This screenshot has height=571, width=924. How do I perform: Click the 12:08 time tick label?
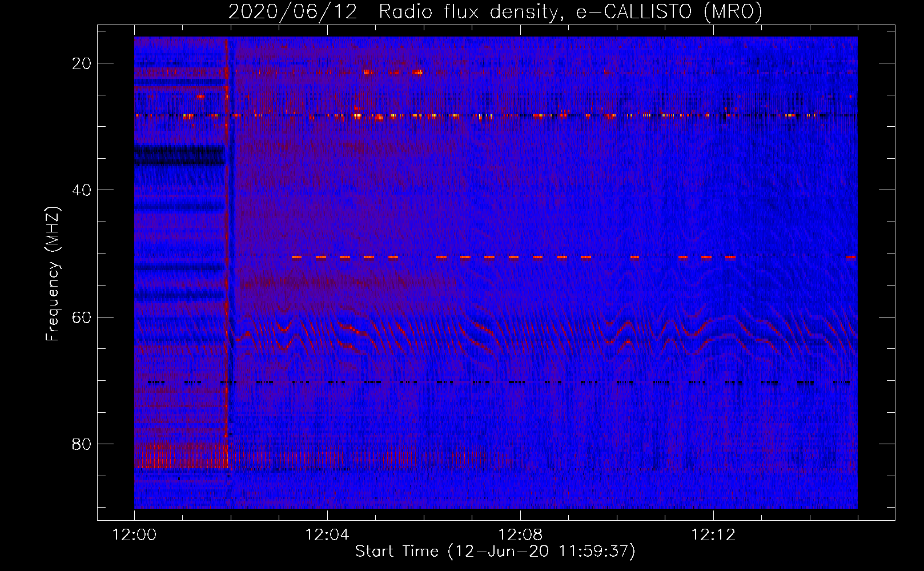pos(520,535)
